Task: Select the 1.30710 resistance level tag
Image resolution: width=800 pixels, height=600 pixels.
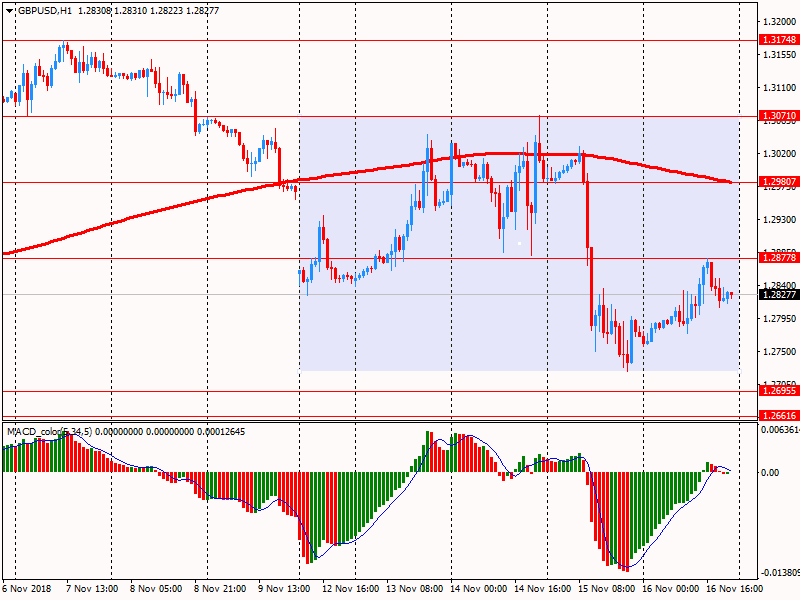Action: [x=779, y=116]
